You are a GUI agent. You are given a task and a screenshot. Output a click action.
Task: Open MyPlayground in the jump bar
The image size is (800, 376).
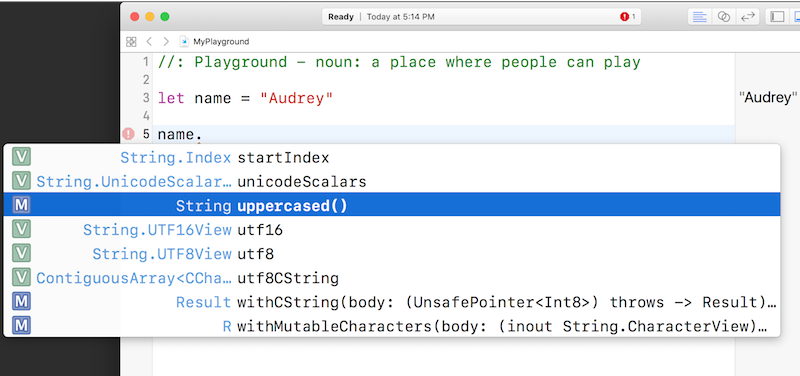point(221,42)
